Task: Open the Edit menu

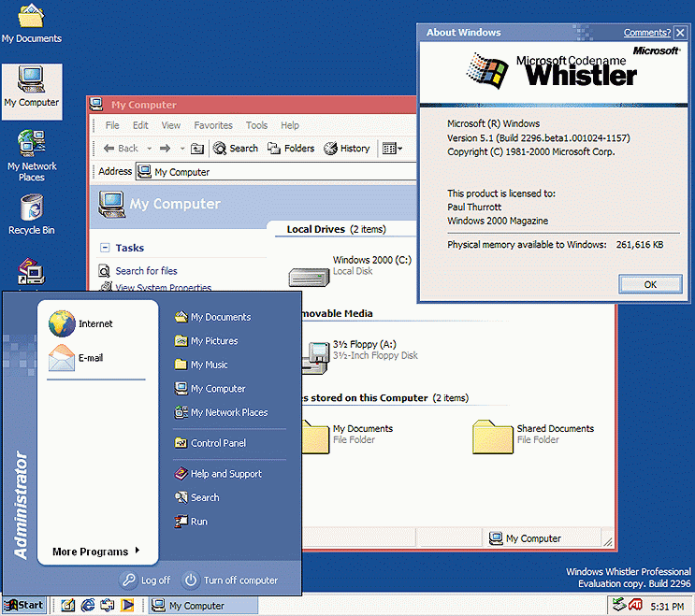Action: (x=140, y=125)
